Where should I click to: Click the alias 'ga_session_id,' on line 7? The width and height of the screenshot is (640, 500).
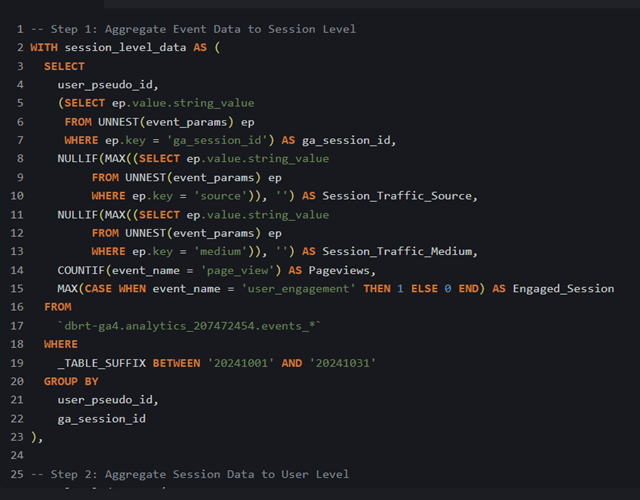click(349, 140)
